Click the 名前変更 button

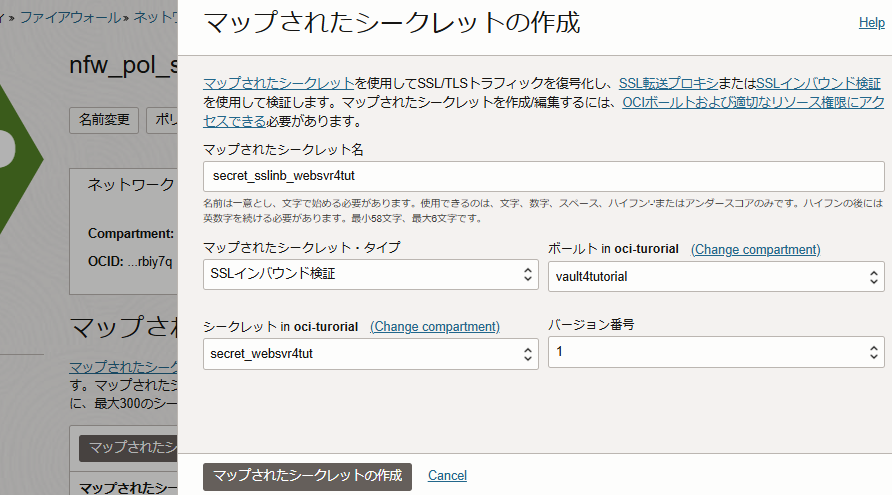tap(104, 120)
